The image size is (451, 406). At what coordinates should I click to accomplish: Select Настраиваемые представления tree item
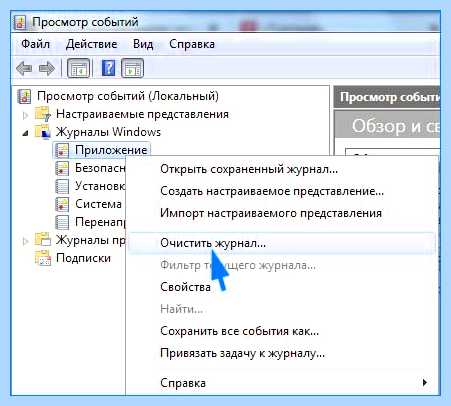(x=142, y=114)
